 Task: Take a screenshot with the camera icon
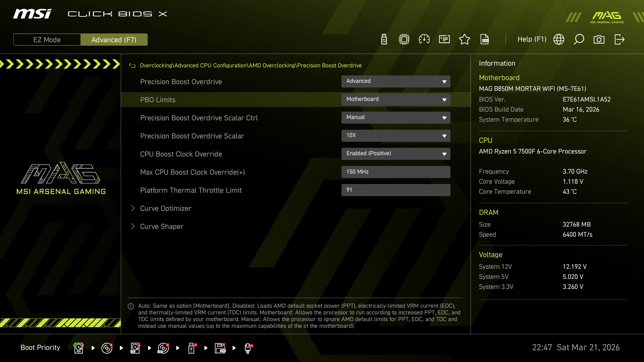click(x=599, y=40)
